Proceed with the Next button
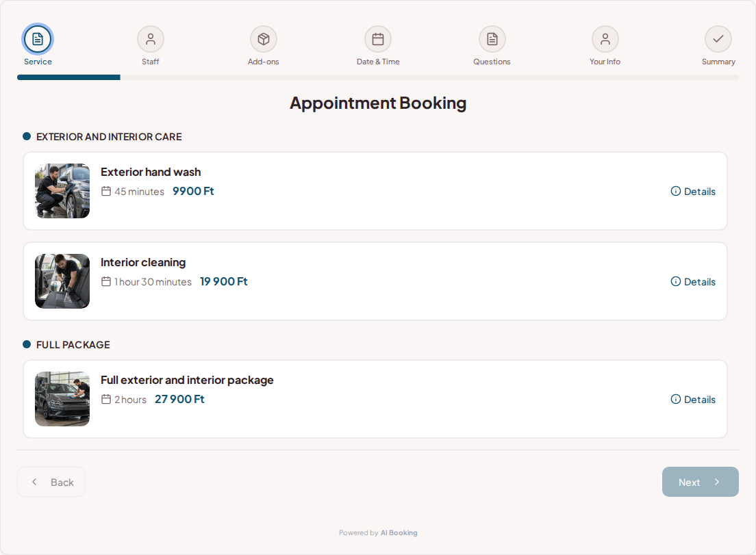 tap(700, 482)
